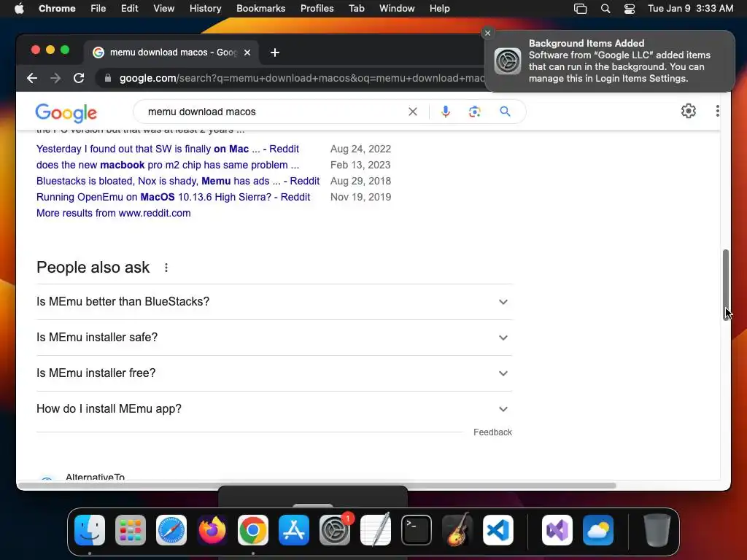
Task: Click the vertical page scrollbar thumb
Action: (x=726, y=285)
